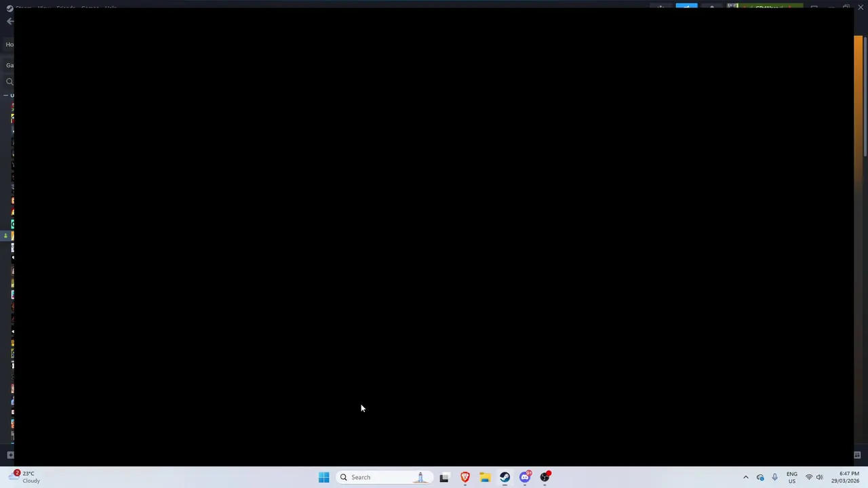Show hidden system tray icons
868x488 pixels.
click(x=746, y=477)
